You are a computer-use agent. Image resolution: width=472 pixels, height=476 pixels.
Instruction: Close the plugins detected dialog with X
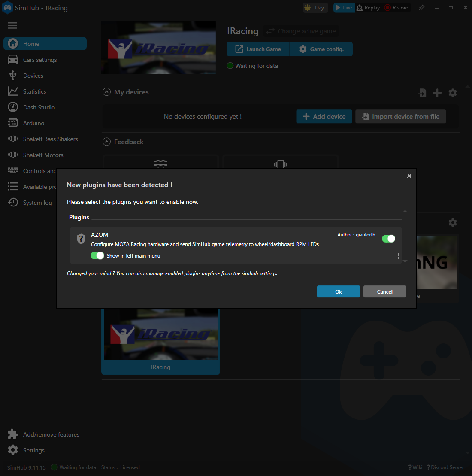(409, 176)
